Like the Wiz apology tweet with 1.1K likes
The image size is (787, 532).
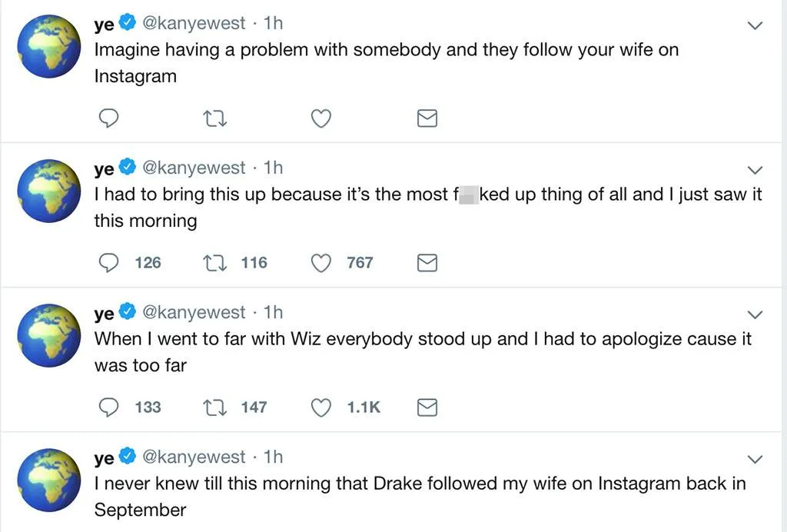point(320,407)
